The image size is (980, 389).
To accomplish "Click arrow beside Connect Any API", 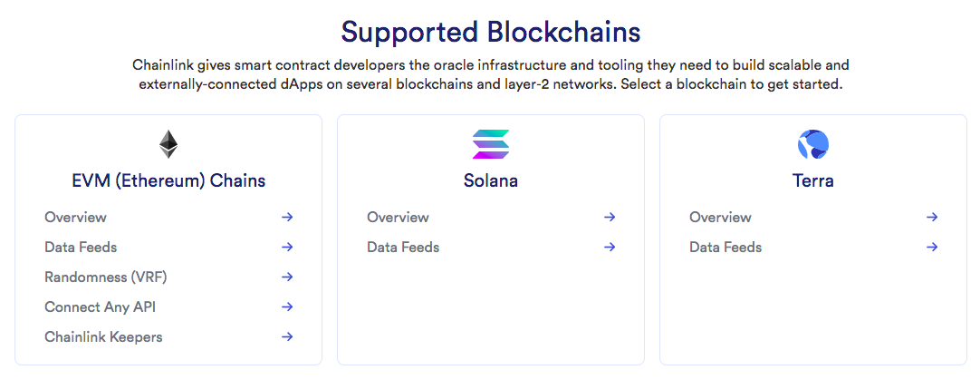I will pos(287,307).
